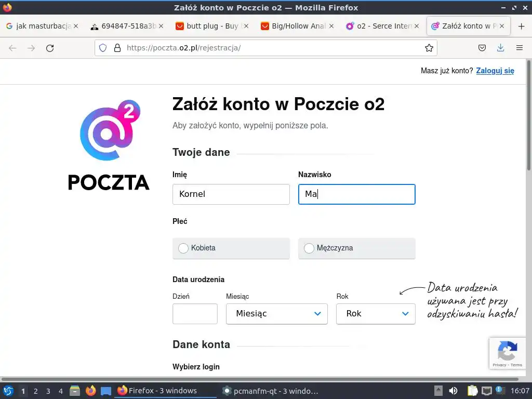
Task: Close the 'Załóż konto w P' tab
Action: point(502,26)
